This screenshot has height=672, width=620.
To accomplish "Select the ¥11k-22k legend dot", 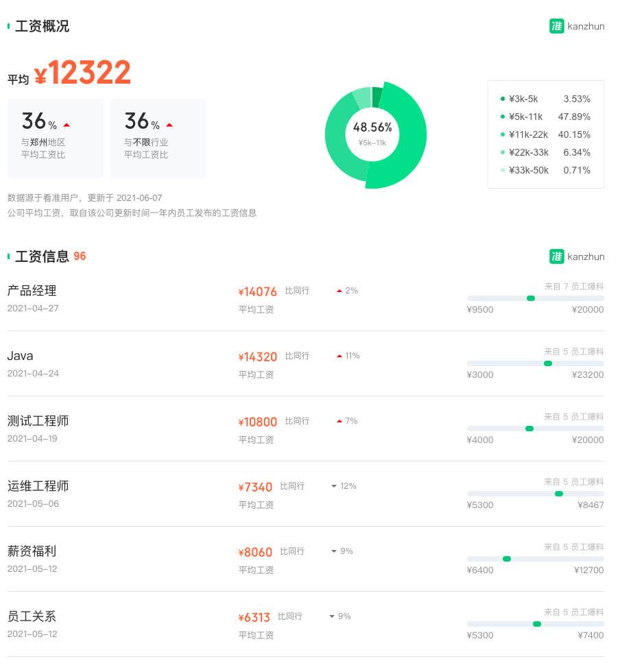I will [x=503, y=134].
